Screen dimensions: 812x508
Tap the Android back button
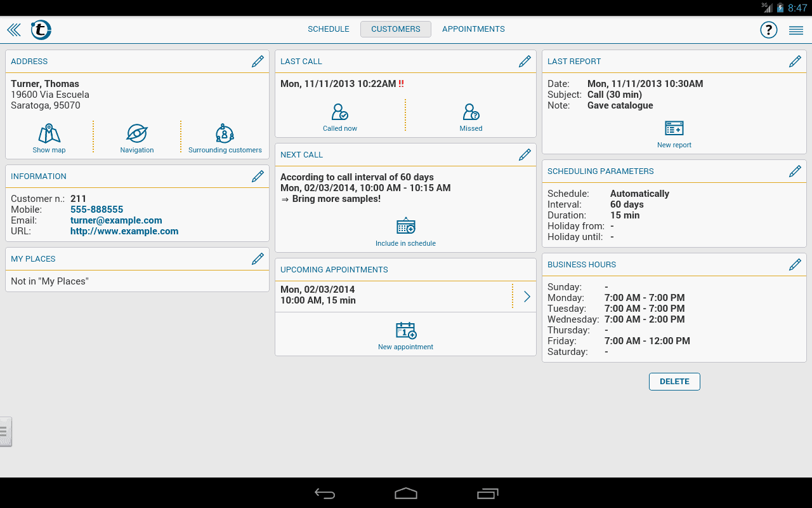(x=325, y=493)
